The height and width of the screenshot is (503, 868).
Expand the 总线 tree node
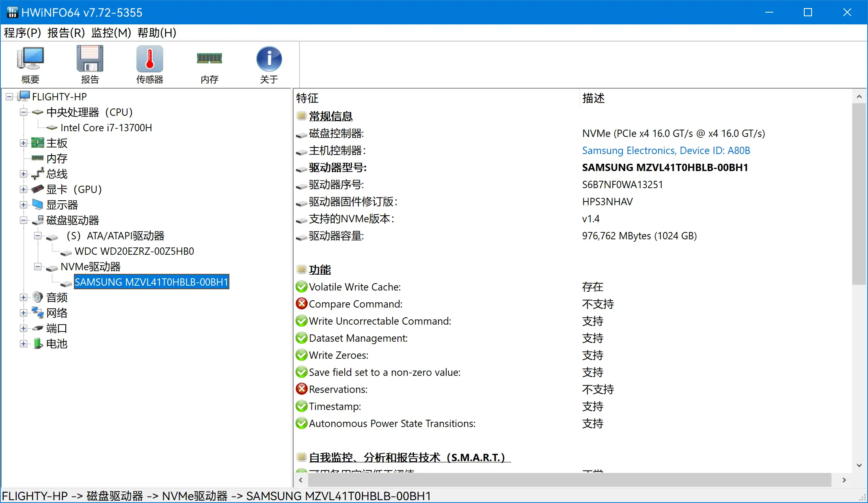point(24,174)
